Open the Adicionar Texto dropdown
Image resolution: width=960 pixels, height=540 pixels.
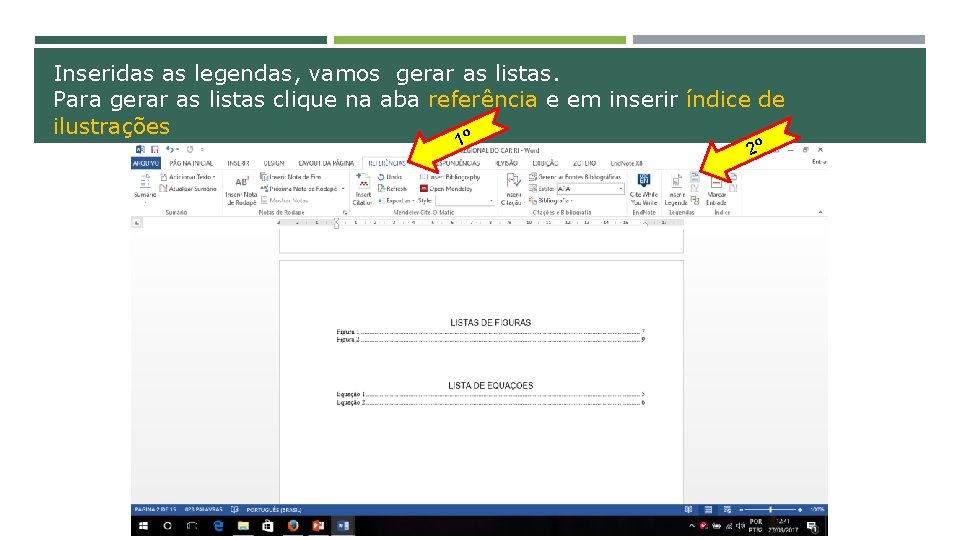coord(187,177)
